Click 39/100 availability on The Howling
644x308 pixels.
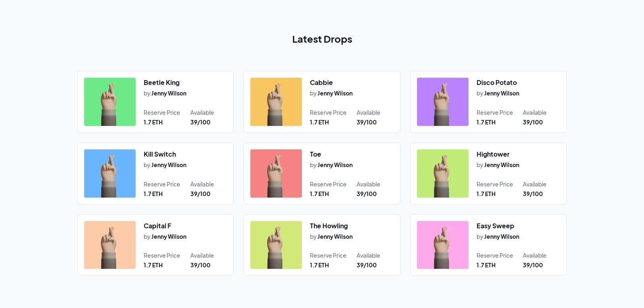(367, 265)
